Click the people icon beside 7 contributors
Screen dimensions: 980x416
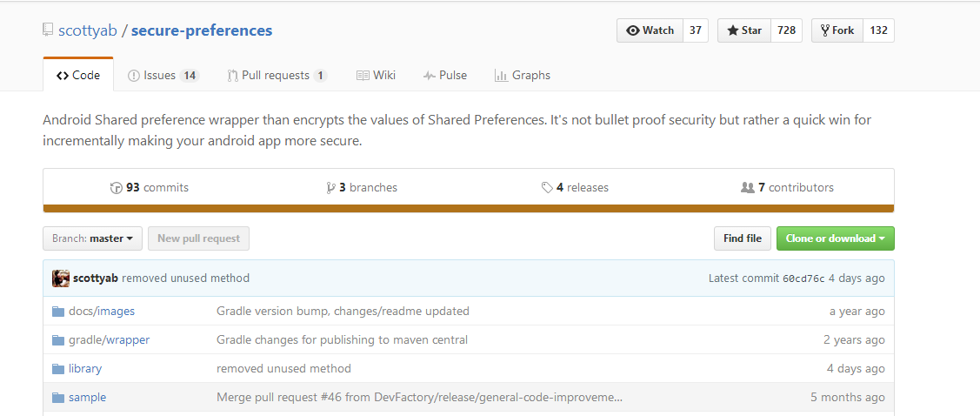coord(748,188)
